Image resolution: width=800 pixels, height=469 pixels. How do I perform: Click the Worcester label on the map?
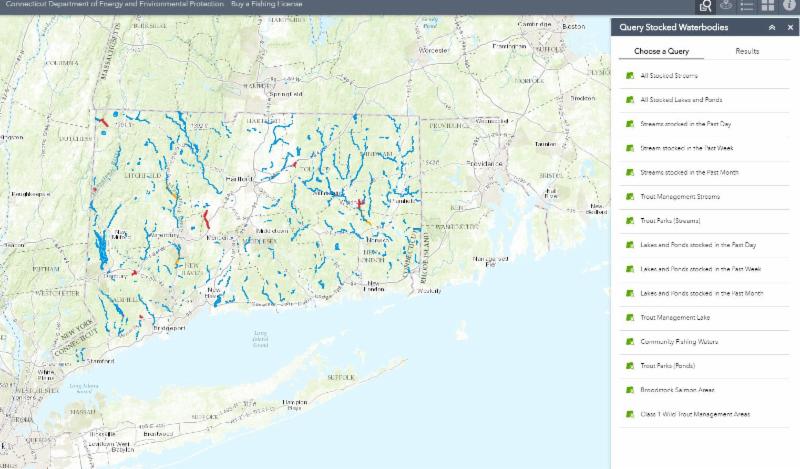[x=434, y=51]
